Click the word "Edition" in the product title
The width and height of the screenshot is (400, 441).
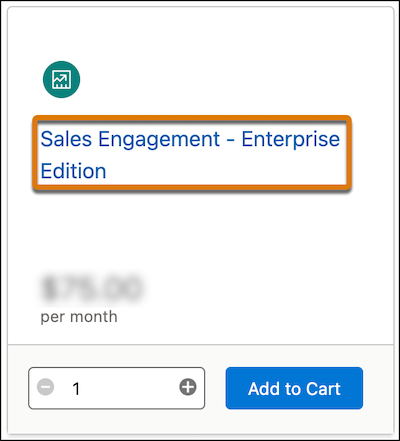point(73,171)
